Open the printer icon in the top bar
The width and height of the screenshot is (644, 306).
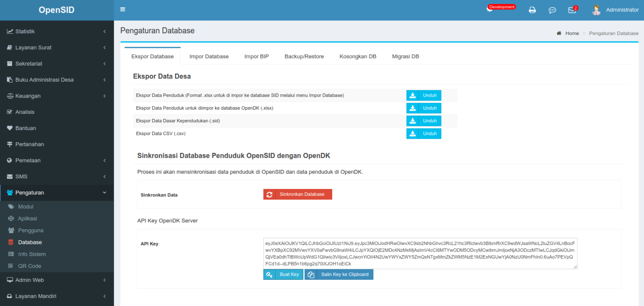pyautogui.click(x=532, y=10)
